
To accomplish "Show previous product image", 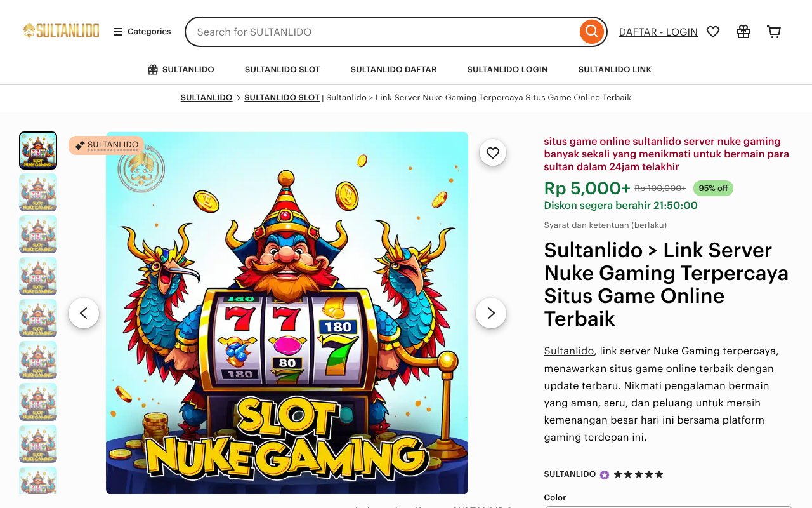I will coord(84,313).
